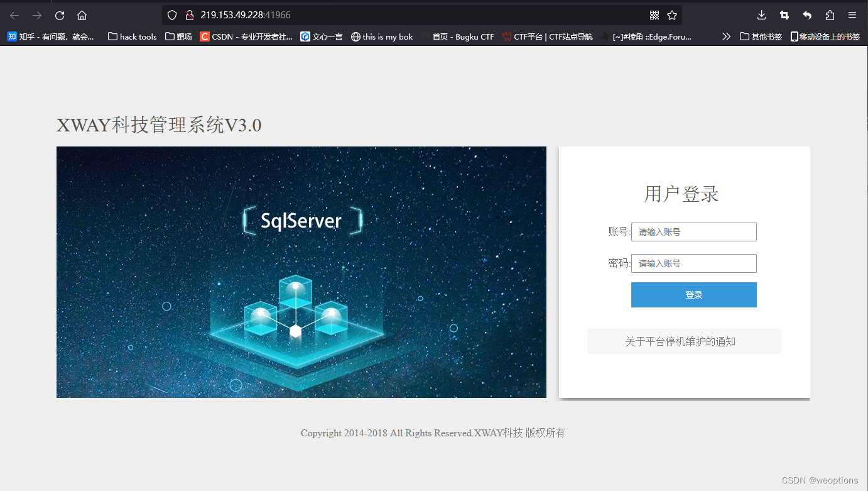Open the 知乎 bookmark
The width and height of the screenshot is (868, 491).
coord(51,36)
